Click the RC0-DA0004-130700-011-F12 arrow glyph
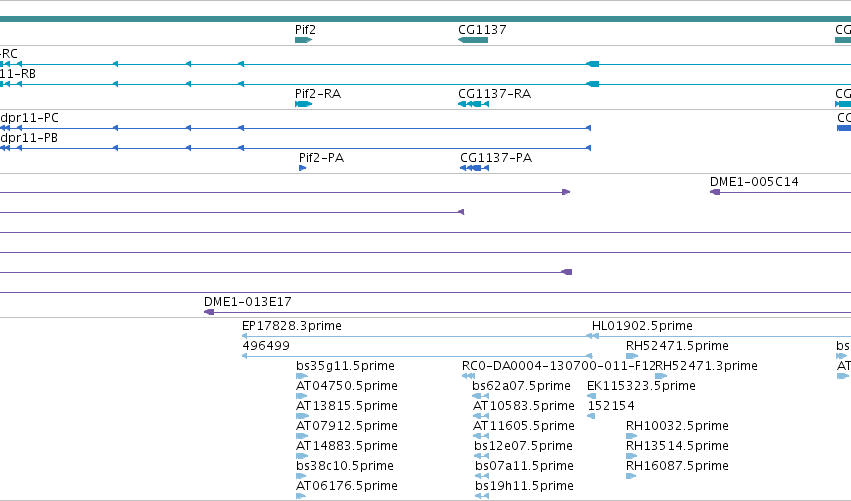Screen dimensions: 851x501 468,376
